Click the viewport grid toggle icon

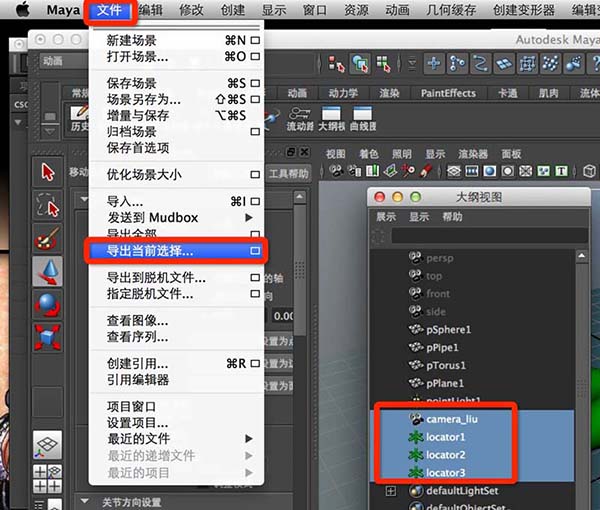point(454,171)
